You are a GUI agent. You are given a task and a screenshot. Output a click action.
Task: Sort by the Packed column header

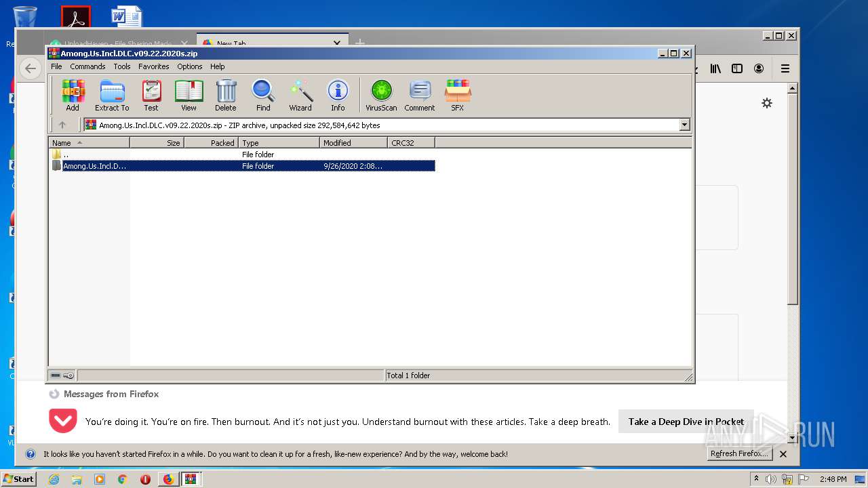pyautogui.click(x=211, y=143)
